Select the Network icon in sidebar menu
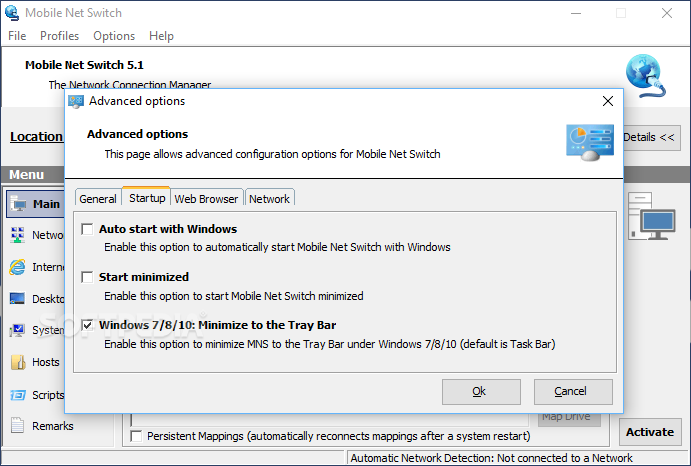This screenshot has width=691, height=466. 18,235
